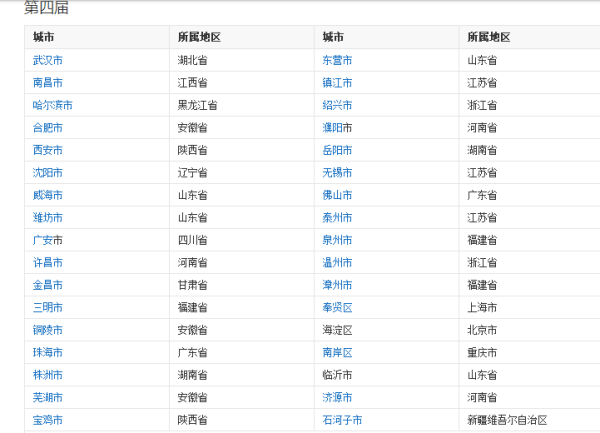Open the 无锡市 link

coord(337,173)
